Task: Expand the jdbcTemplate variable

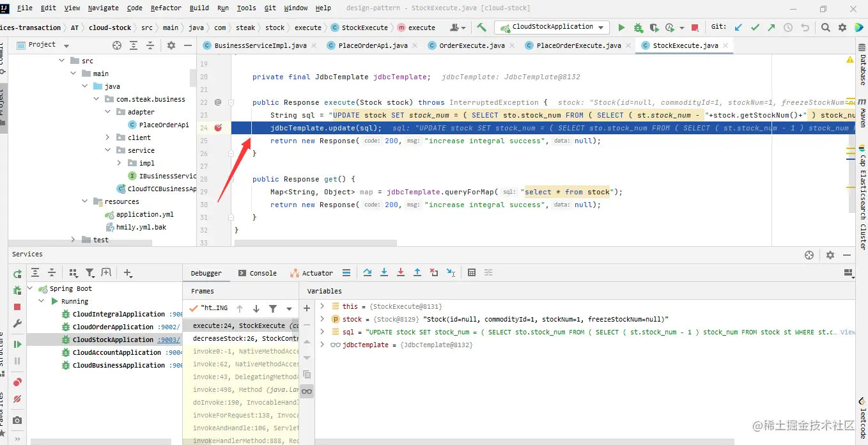Action: tap(323, 345)
